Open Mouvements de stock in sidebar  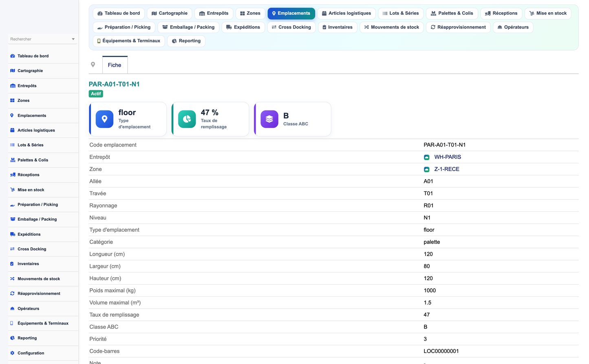coord(39,279)
